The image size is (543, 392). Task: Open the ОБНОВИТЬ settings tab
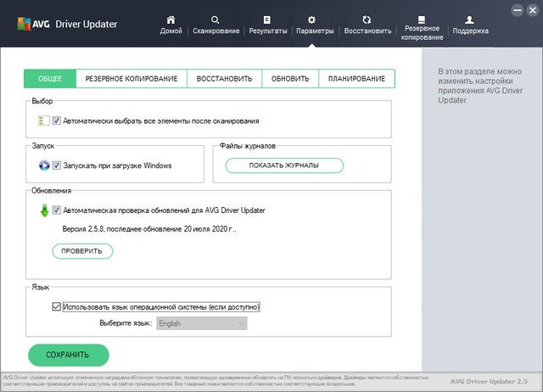click(290, 79)
